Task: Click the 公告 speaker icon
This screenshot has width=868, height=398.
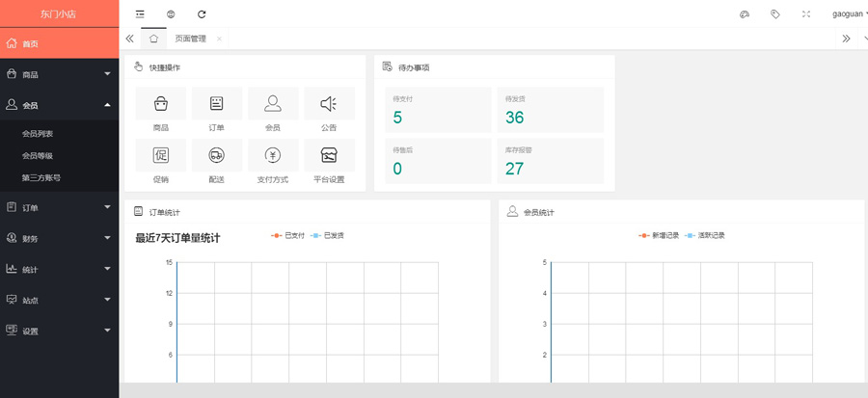Action: pos(329,104)
